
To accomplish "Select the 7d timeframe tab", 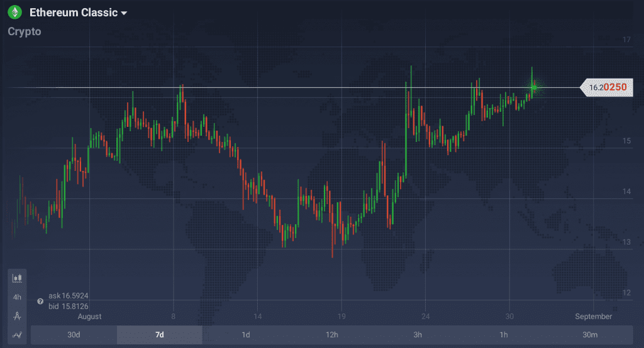I will (160, 335).
